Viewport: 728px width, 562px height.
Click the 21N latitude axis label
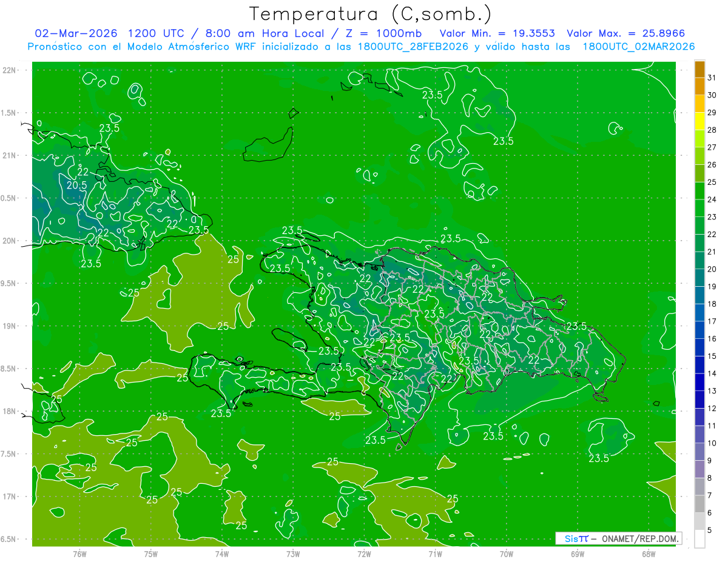click(10, 155)
